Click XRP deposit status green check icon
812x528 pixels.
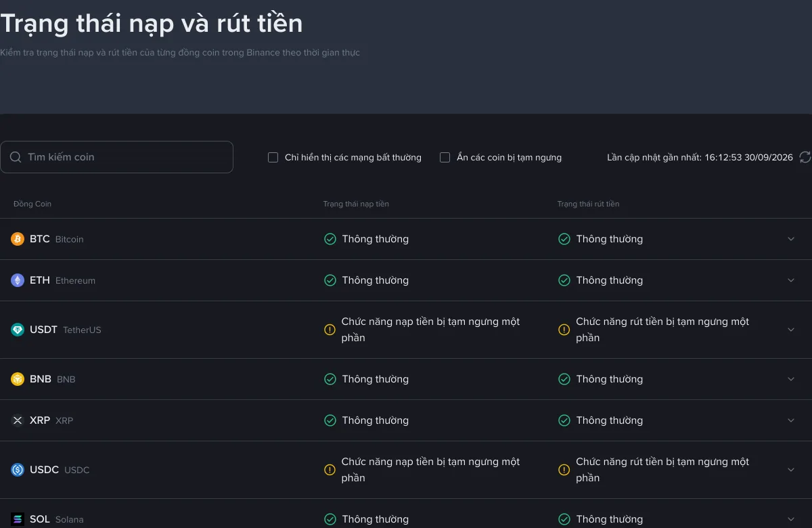[330, 420]
